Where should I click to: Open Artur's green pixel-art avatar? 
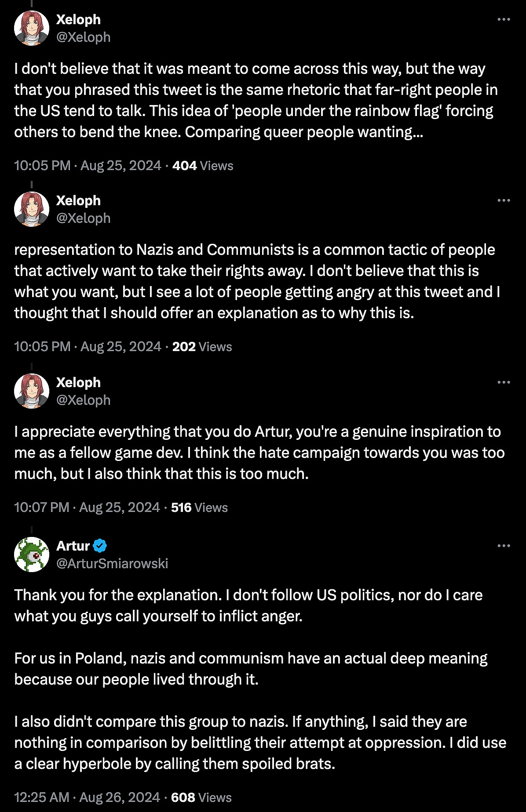(32, 555)
